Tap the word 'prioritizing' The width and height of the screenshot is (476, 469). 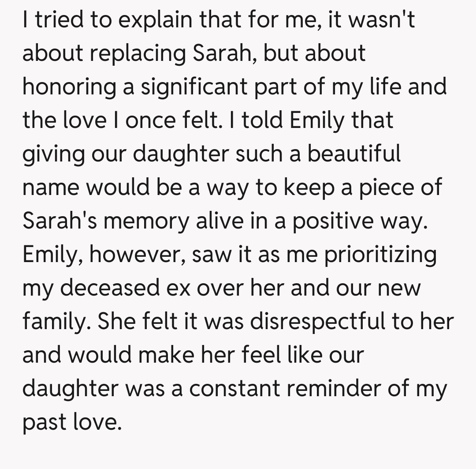point(380,255)
